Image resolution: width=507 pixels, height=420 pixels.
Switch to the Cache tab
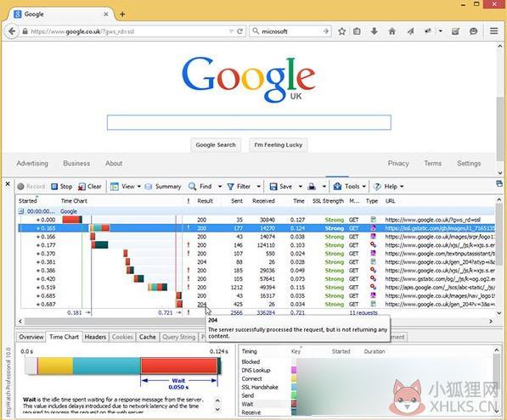tap(148, 337)
